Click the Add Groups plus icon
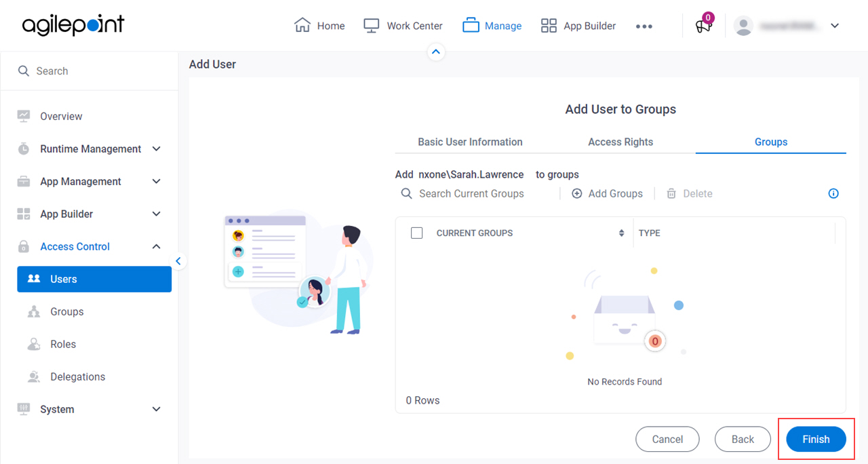The height and width of the screenshot is (464, 868). (577, 193)
